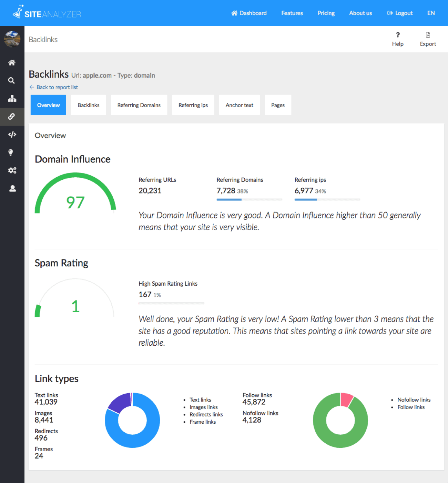Viewport: 448px width, 483px height.
Task: Select the code analysis icon in sidebar
Action: pyautogui.click(x=12, y=135)
